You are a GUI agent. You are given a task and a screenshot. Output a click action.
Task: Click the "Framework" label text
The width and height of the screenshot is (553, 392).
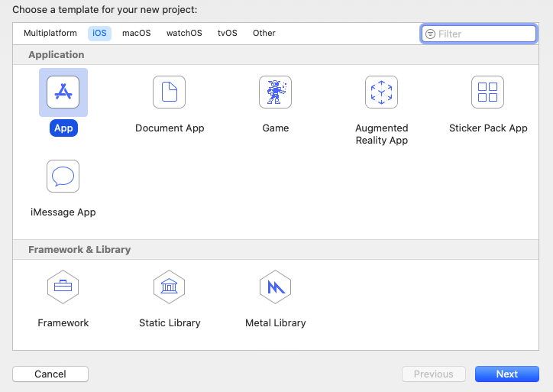[63, 322]
